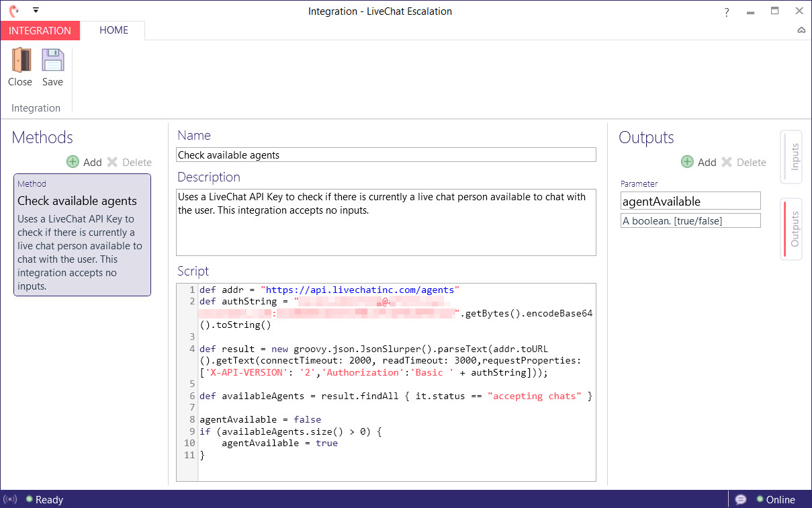812x508 pixels.
Task: Click the chat bubble icon in status bar
Action: coord(741,499)
